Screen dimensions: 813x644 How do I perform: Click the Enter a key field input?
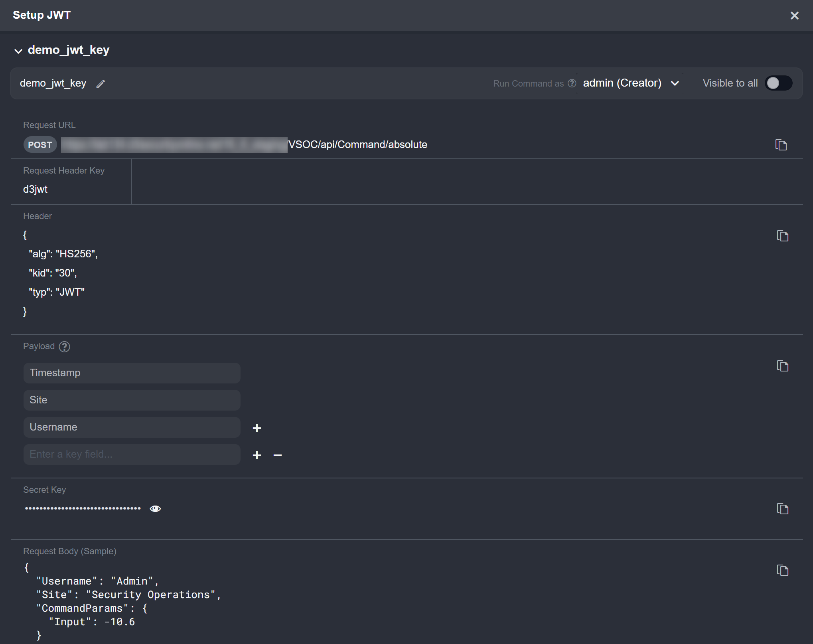coord(132,454)
